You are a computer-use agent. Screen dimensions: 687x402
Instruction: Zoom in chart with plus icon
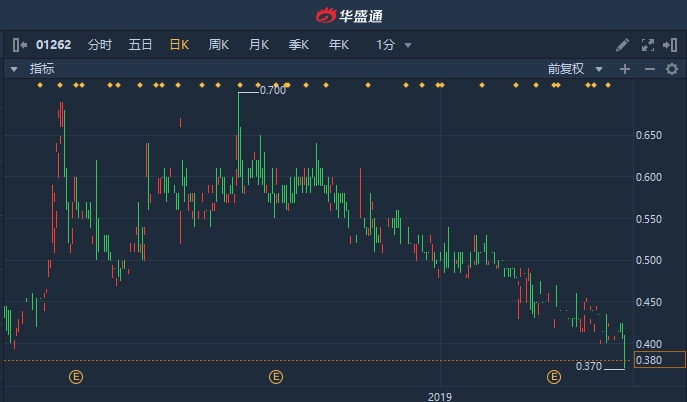point(625,69)
